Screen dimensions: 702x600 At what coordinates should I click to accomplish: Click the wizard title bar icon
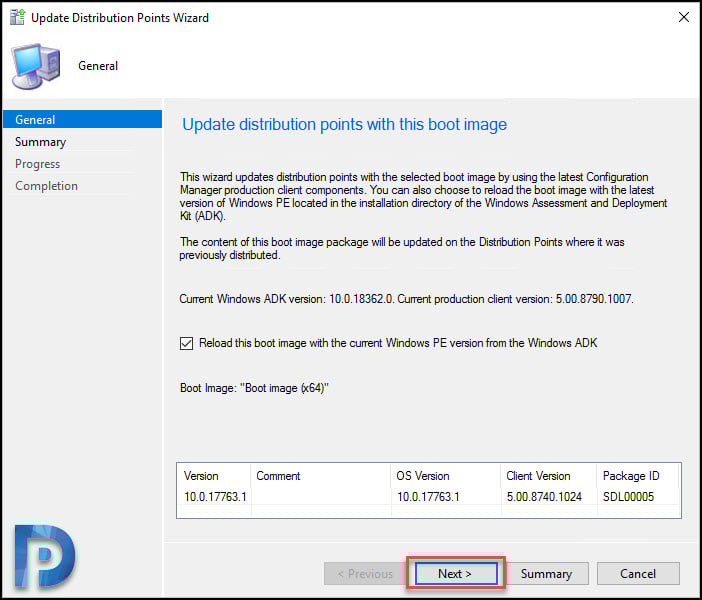(17, 17)
